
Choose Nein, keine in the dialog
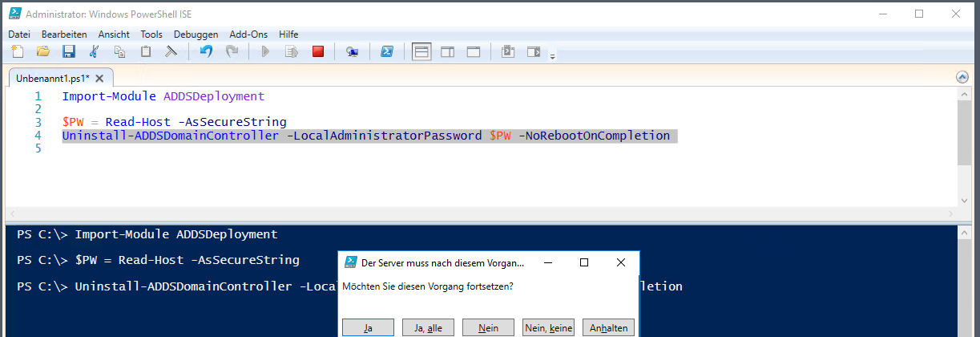548,328
